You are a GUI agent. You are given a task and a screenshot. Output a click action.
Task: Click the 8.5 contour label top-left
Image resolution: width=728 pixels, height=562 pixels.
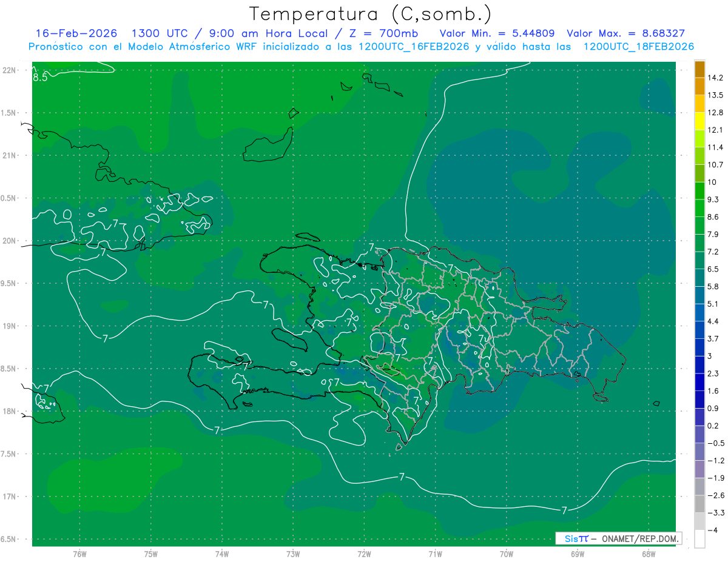coord(40,77)
